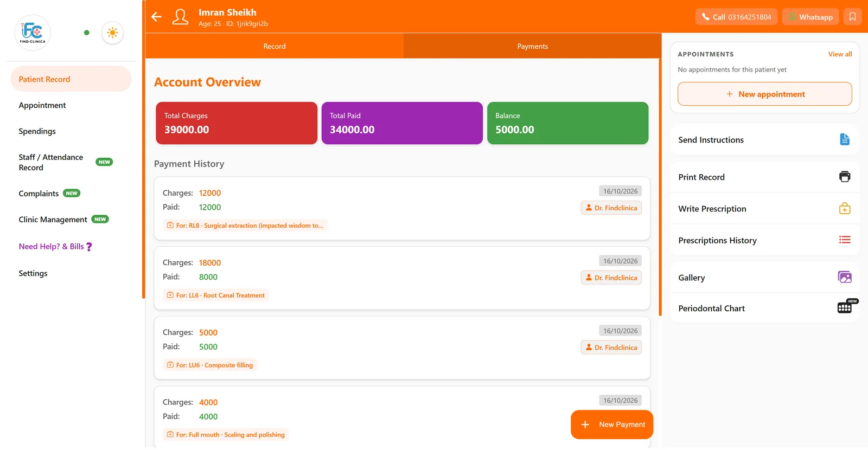Click NEW badge beside Staff / Attendance

(x=104, y=162)
